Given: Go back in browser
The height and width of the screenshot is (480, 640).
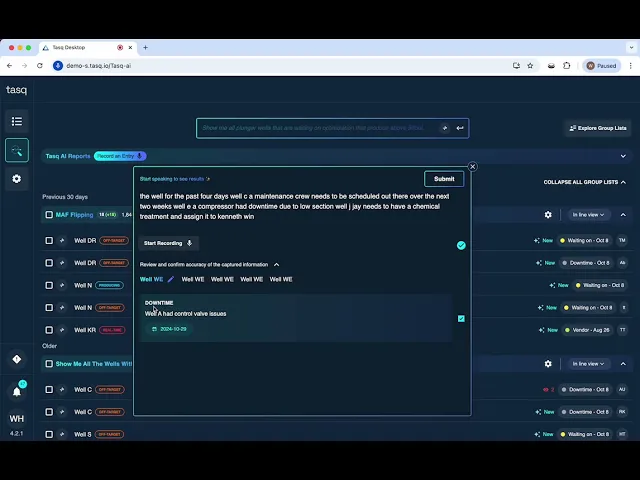Looking at the screenshot, I should point(9,66).
